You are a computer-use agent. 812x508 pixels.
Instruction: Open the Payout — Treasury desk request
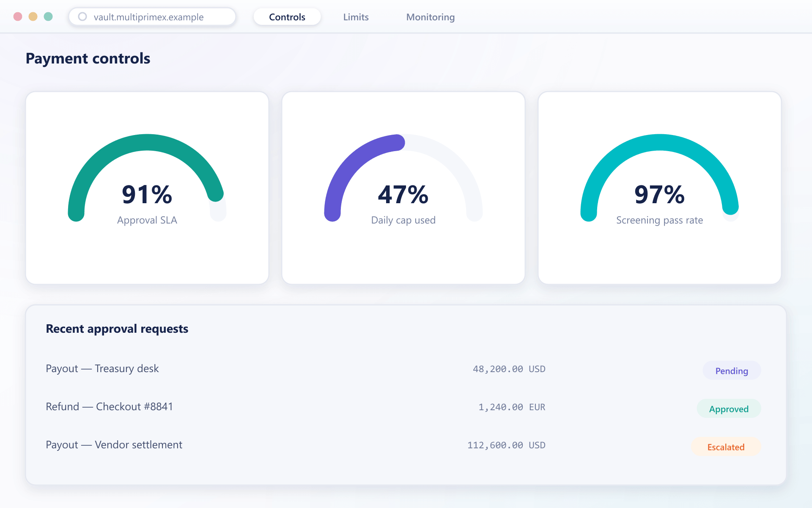pyautogui.click(x=403, y=369)
